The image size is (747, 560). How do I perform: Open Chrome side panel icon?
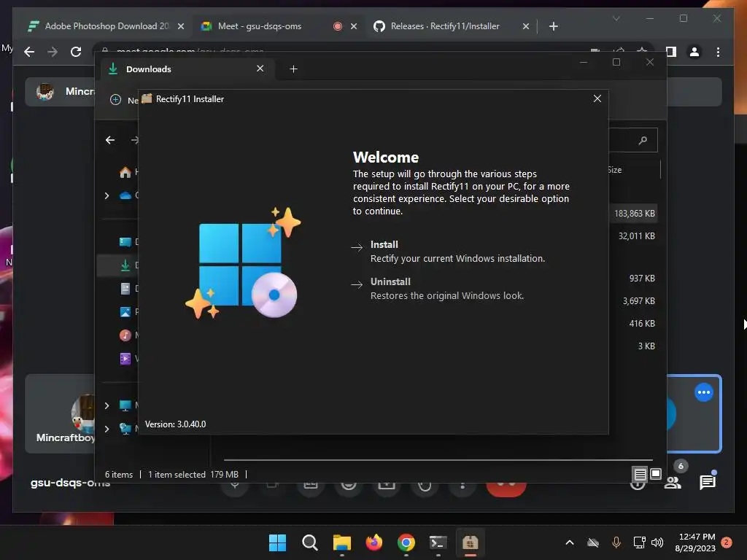pos(671,52)
